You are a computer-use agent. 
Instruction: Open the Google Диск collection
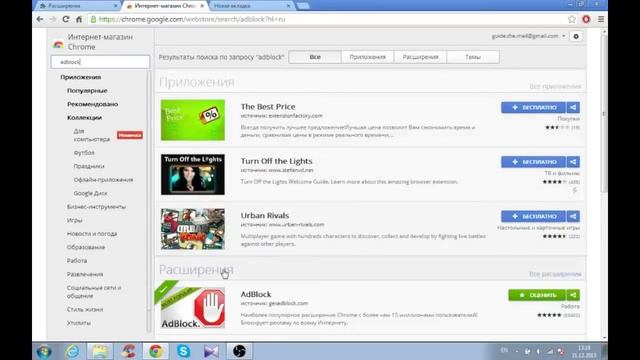pos(91,193)
